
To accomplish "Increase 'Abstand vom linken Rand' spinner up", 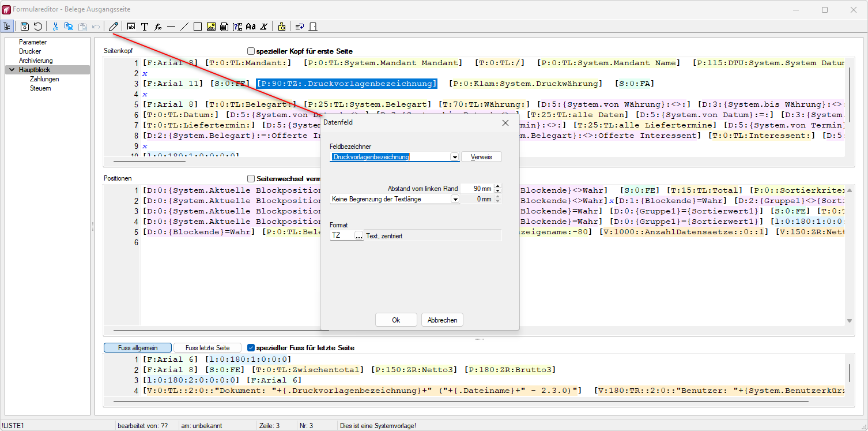I will tap(498, 186).
